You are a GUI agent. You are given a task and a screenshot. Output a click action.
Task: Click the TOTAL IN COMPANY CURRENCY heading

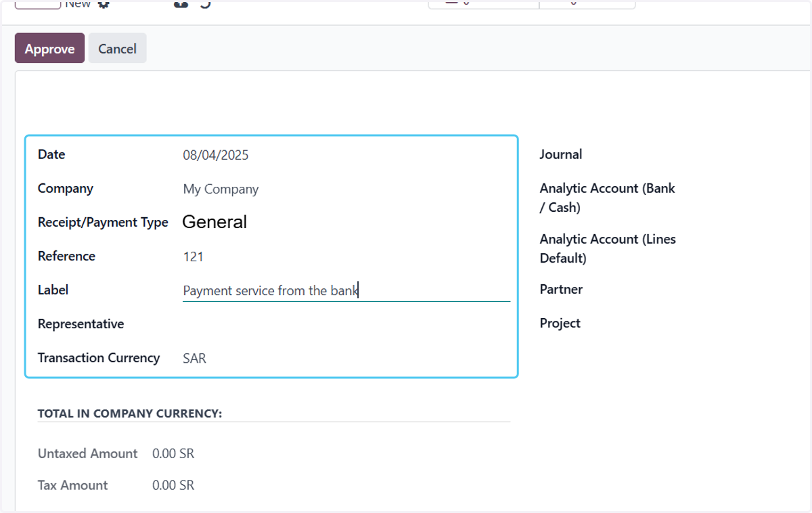click(130, 414)
